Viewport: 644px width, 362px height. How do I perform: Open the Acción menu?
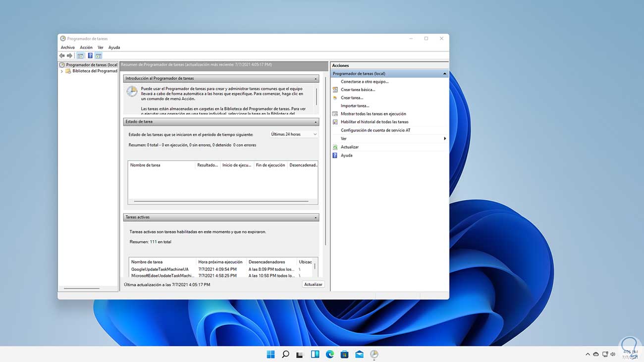(86, 48)
